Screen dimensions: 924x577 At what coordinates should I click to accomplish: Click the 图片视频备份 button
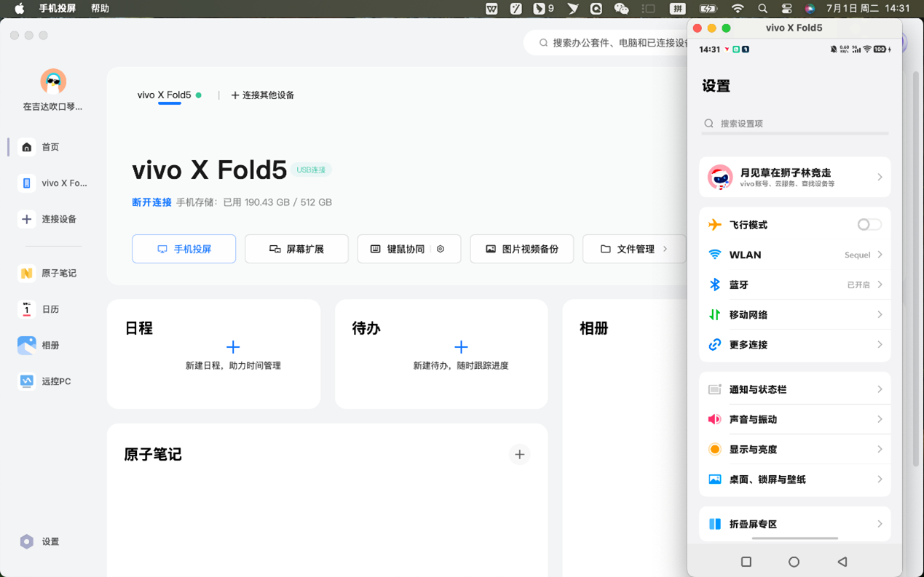522,249
